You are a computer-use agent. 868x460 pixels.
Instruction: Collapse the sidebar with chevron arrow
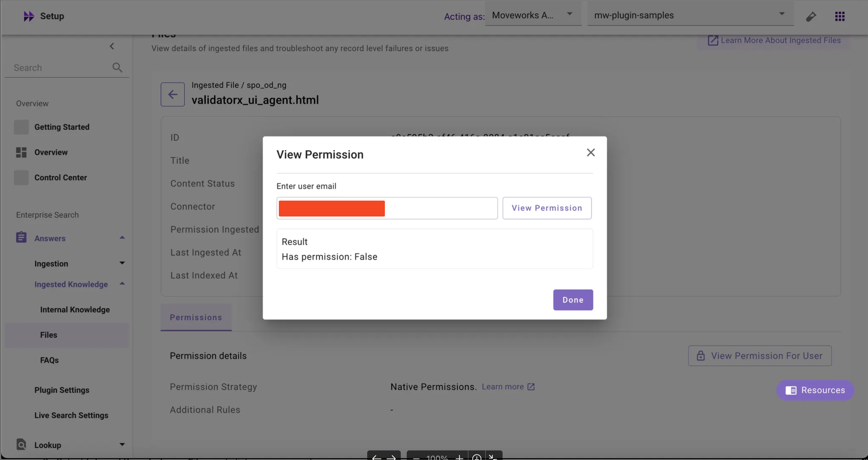tap(112, 46)
